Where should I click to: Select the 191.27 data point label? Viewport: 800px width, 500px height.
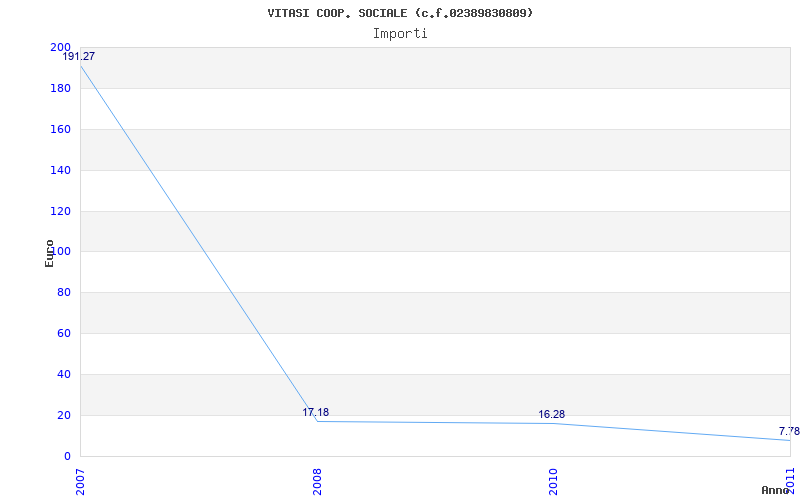pos(79,57)
